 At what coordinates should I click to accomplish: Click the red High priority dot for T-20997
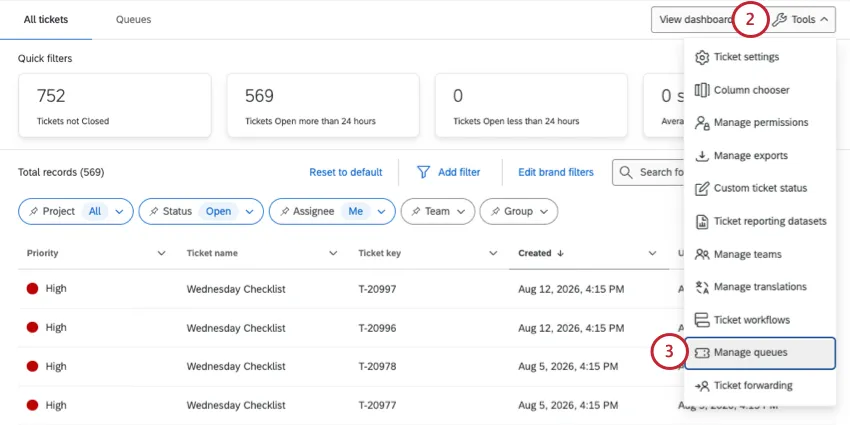coord(33,289)
